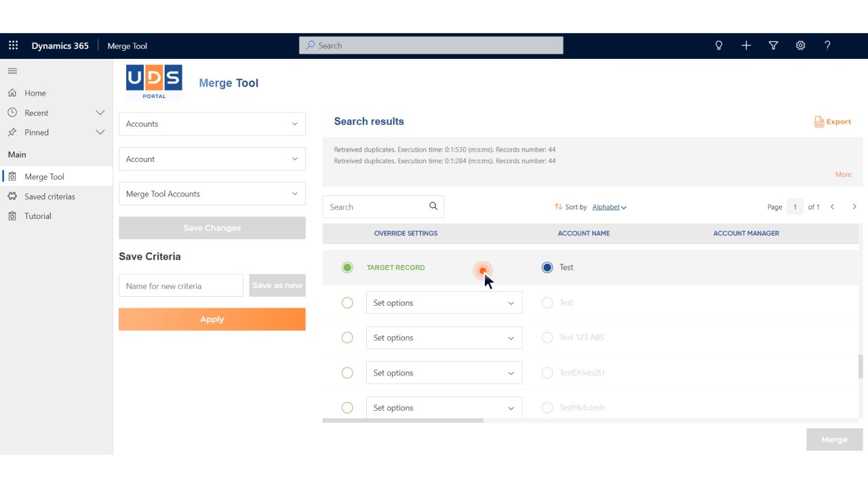
Task: Open the Merge Tool Accounts dropdown
Action: point(212,194)
